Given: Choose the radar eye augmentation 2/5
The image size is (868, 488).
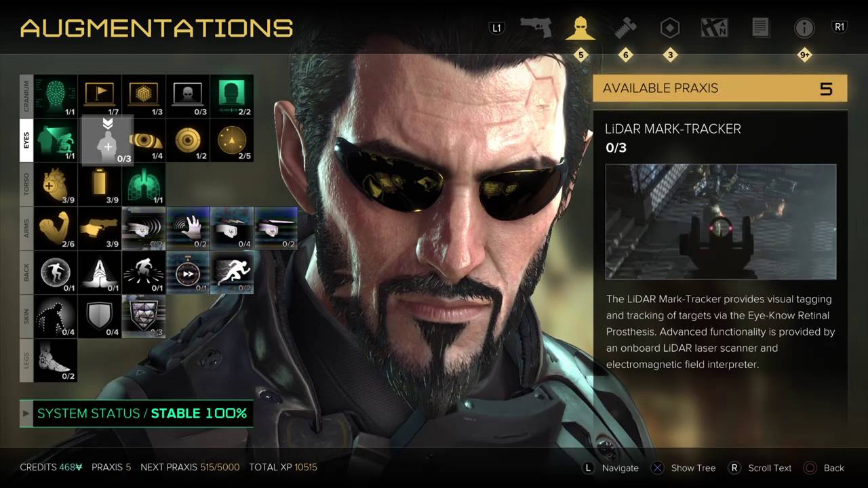Looking at the screenshot, I should [x=231, y=140].
